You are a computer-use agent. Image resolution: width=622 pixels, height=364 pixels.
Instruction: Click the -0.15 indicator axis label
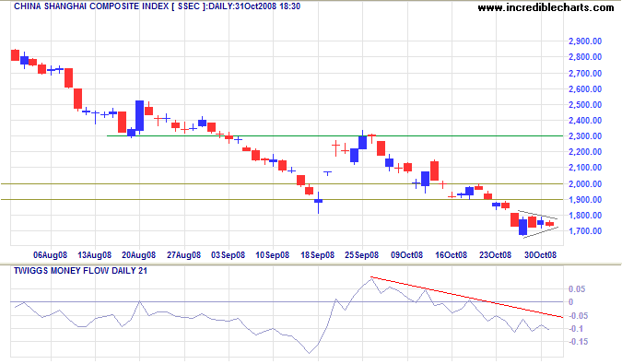[578, 342]
